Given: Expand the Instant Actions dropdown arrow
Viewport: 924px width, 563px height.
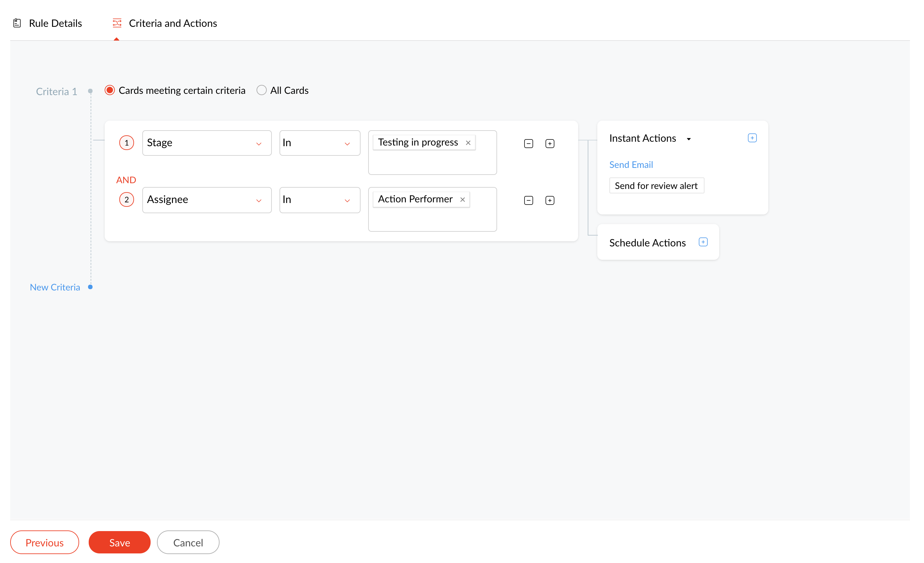Looking at the screenshot, I should point(689,139).
